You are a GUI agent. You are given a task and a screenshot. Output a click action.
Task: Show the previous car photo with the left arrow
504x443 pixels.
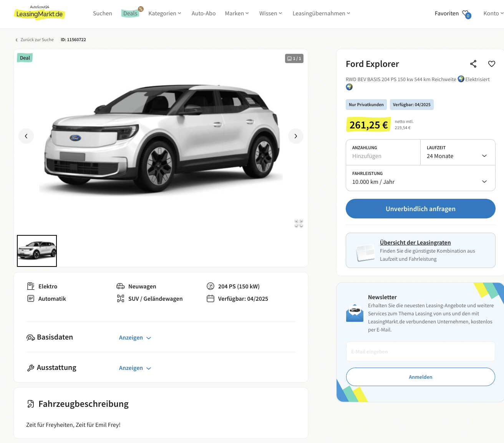[26, 136]
